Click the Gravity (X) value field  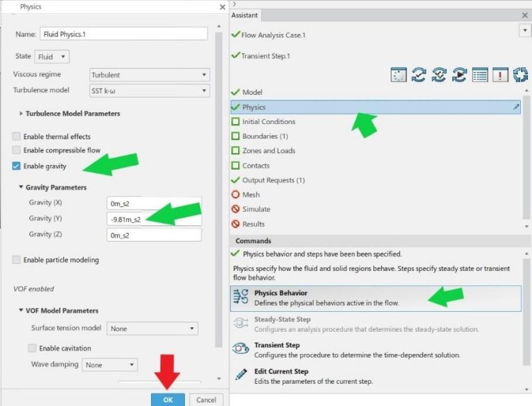[154, 203]
